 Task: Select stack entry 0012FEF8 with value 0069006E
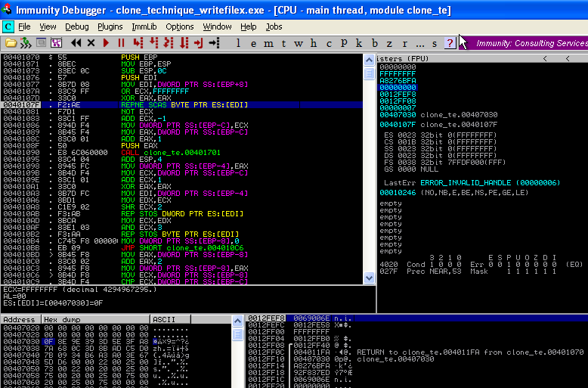click(417, 318)
